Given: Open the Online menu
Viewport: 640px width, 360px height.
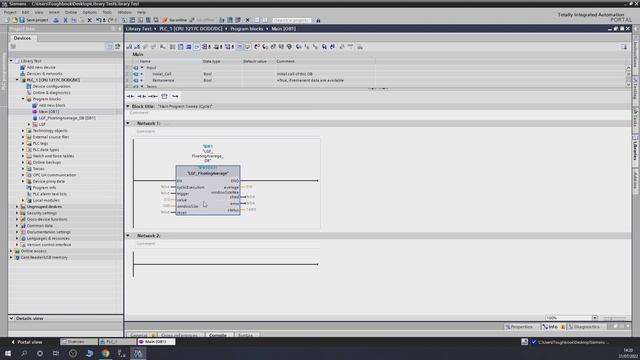Looking at the screenshot, I should click(x=71, y=12).
